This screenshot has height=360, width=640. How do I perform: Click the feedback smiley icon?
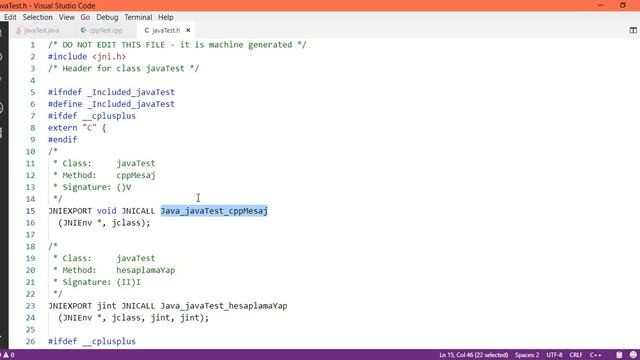pyautogui.click(x=633, y=355)
